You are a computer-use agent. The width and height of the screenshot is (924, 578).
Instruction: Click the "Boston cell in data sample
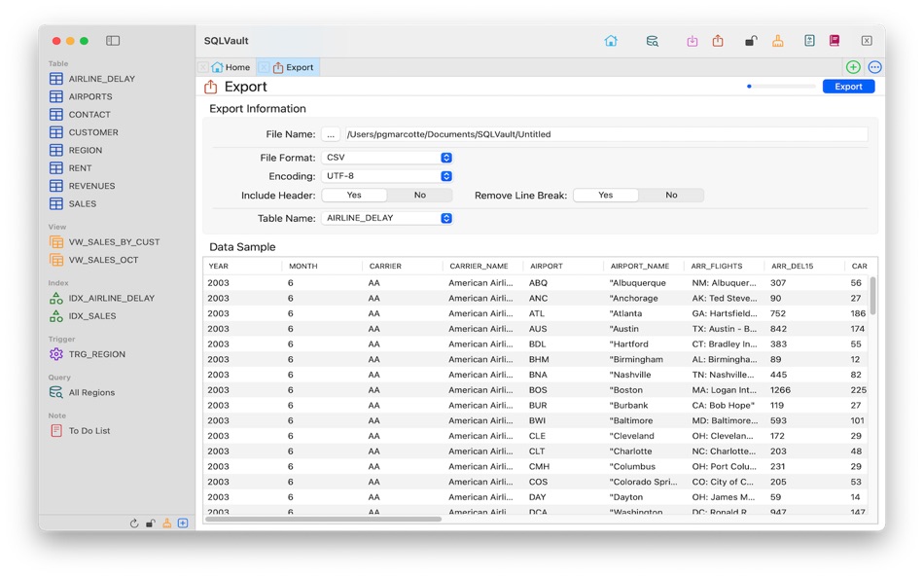[625, 390]
